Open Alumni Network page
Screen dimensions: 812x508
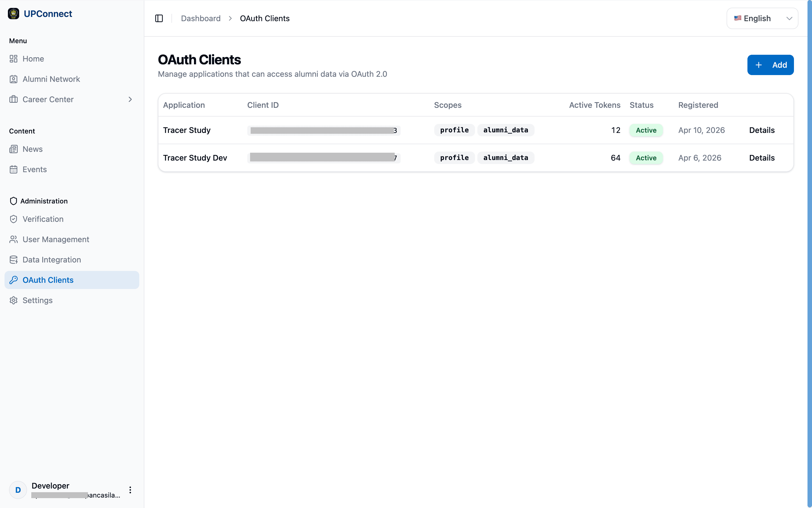pyautogui.click(x=72, y=79)
